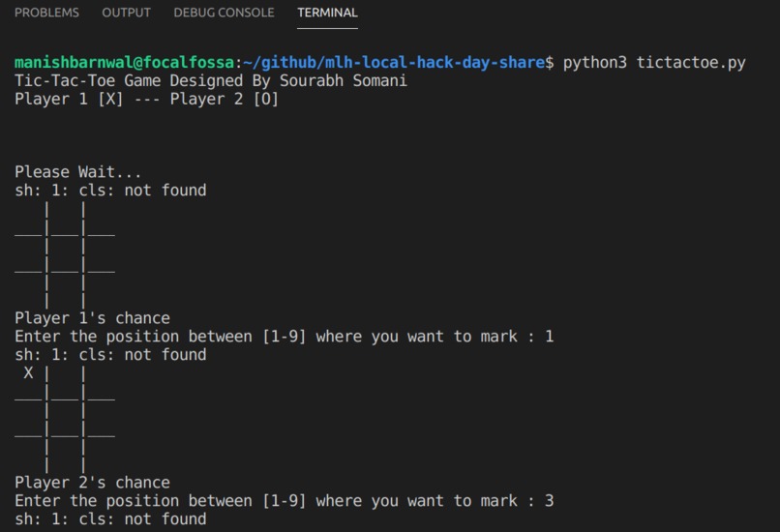Click the python3 command word
780x532 pixels.
click(x=595, y=63)
